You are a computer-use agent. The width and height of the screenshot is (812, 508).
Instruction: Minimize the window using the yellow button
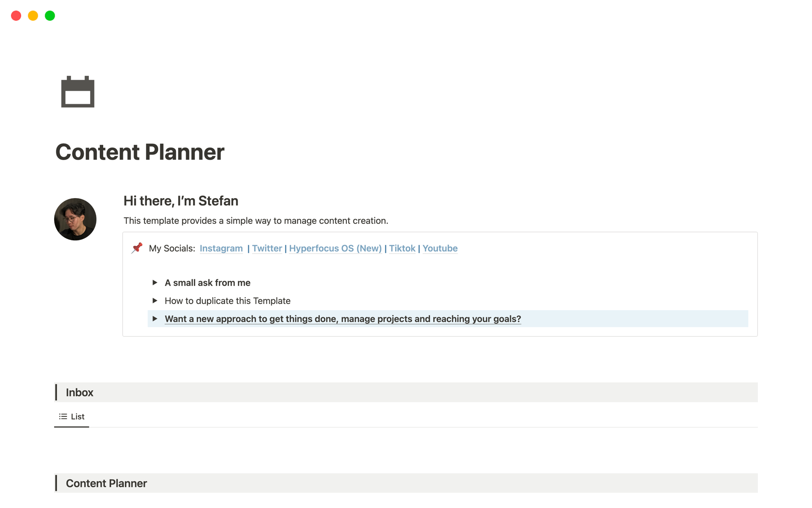(x=33, y=16)
